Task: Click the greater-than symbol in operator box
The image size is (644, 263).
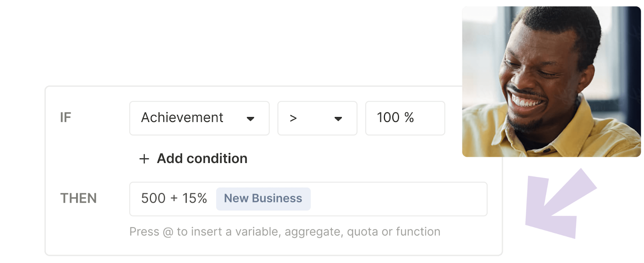Action: click(x=293, y=118)
